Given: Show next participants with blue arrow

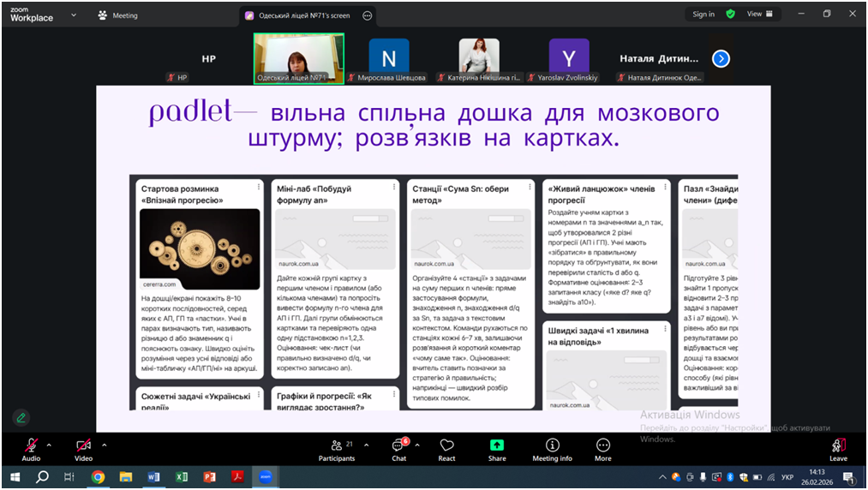Looking at the screenshot, I should [721, 58].
